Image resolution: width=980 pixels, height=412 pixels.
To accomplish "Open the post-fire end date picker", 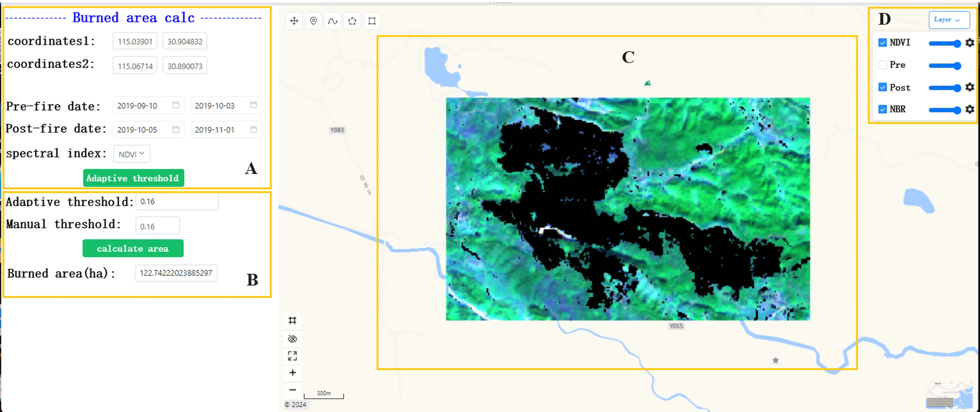I will pos(254,130).
